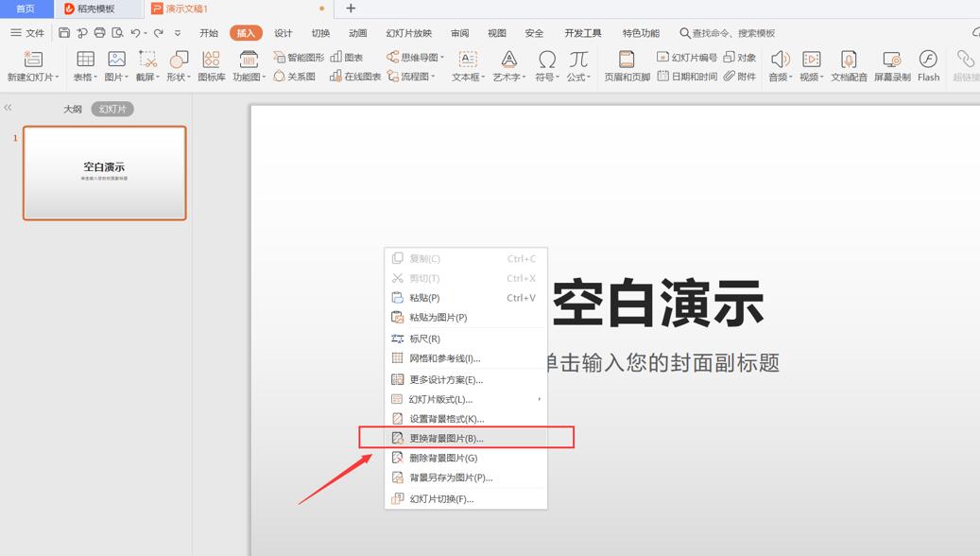Viewport: 980px width, 556px height.
Task: Choose Paste as Picture (粘贴为图片)
Action: [466, 317]
